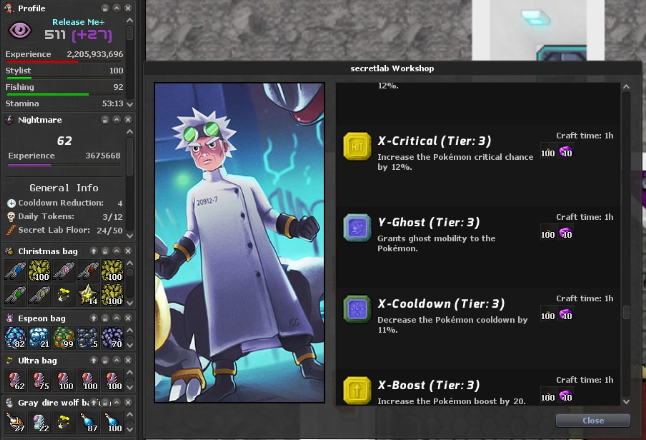Image resolution: width=646 pixels, height=440 pixels.
Task: Click Workshop list scroll up arrow
Action: (626, 87)
